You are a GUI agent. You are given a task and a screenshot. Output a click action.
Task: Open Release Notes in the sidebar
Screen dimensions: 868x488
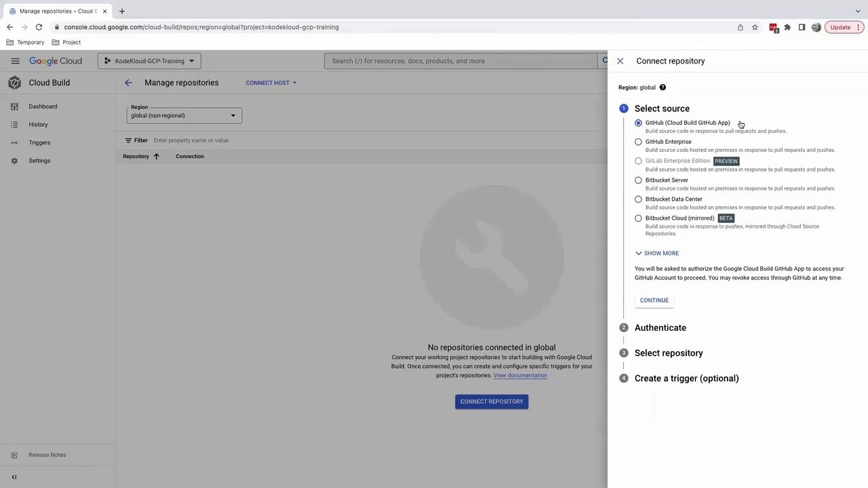pos(47,455)
